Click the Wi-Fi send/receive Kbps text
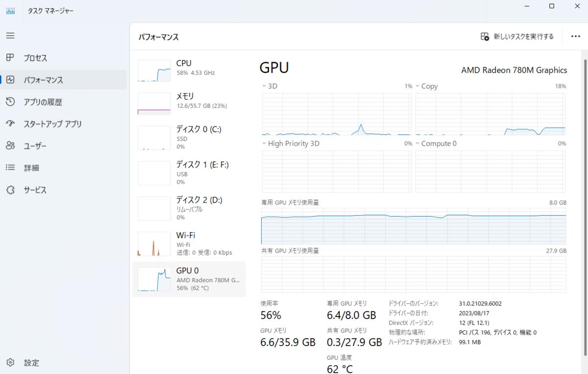Image resolution: width=588 pixels, height=374 pixels. (x=204, y=253)
